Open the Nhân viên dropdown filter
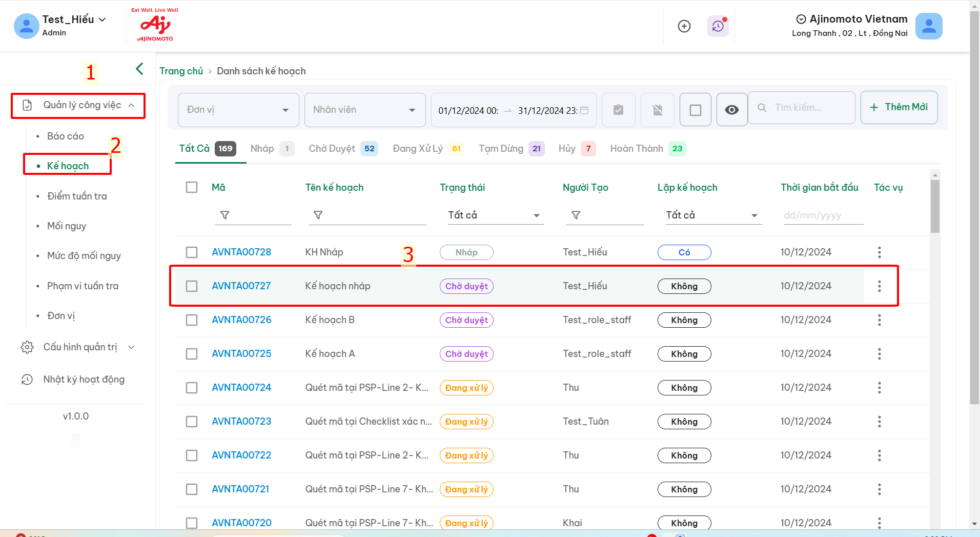The width and height of the screenshot is (980, 537). pos(365,110)
